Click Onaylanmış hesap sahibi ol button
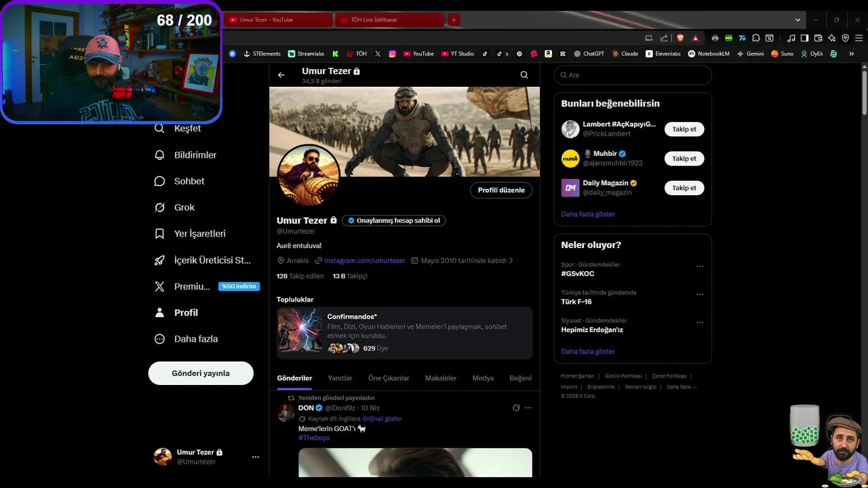The image size is (868, 488). 394,220
